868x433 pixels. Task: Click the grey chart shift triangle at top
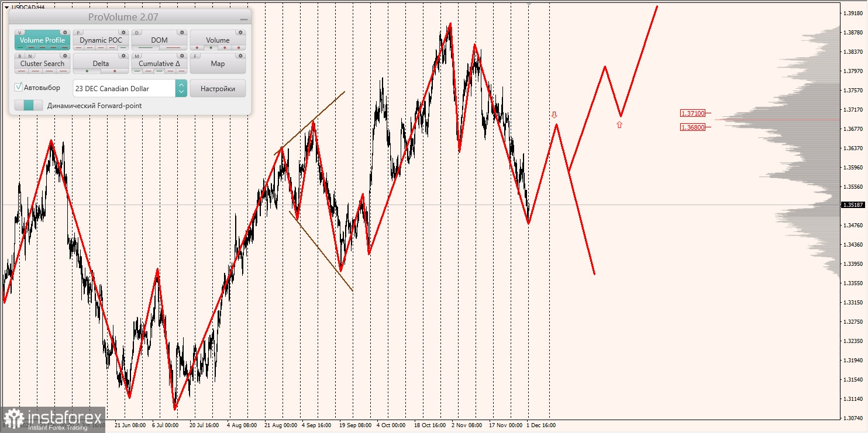click(529, 4)
